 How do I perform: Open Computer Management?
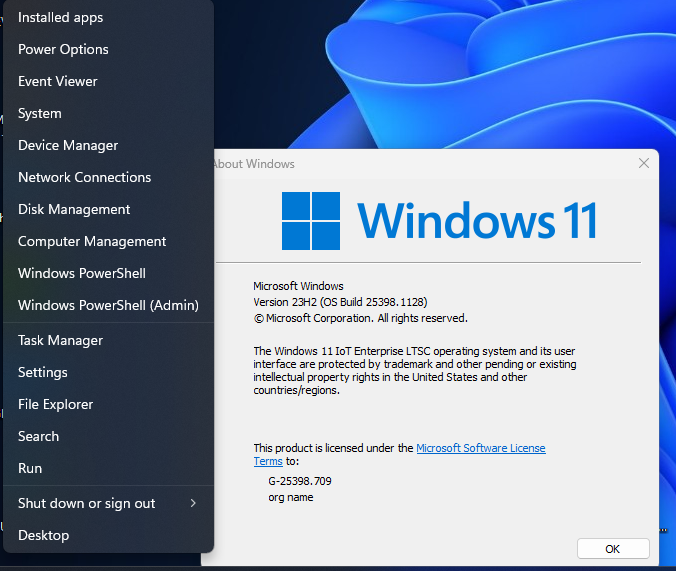pos(108,241)
